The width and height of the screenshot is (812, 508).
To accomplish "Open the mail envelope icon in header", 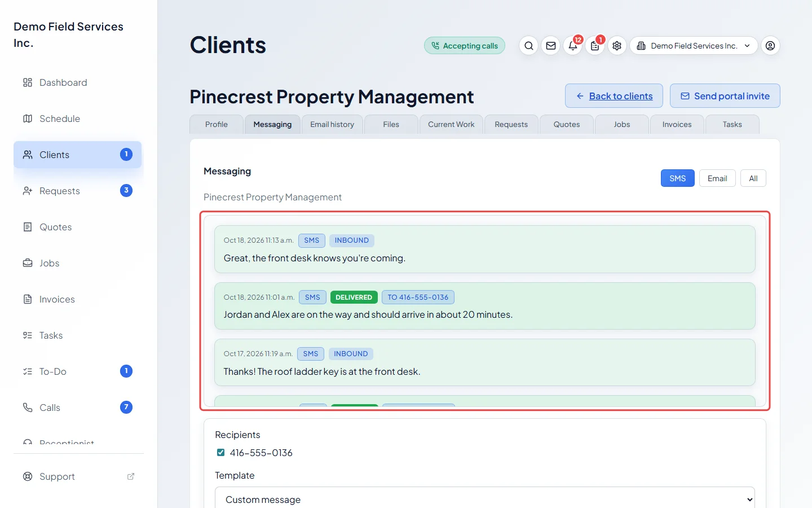I will tap(551, 46).
